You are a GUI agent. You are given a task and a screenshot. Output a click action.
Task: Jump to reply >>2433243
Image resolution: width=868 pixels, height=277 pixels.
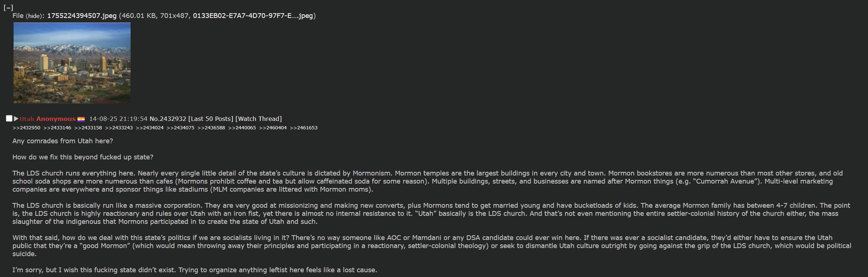(x=119, y=128)
